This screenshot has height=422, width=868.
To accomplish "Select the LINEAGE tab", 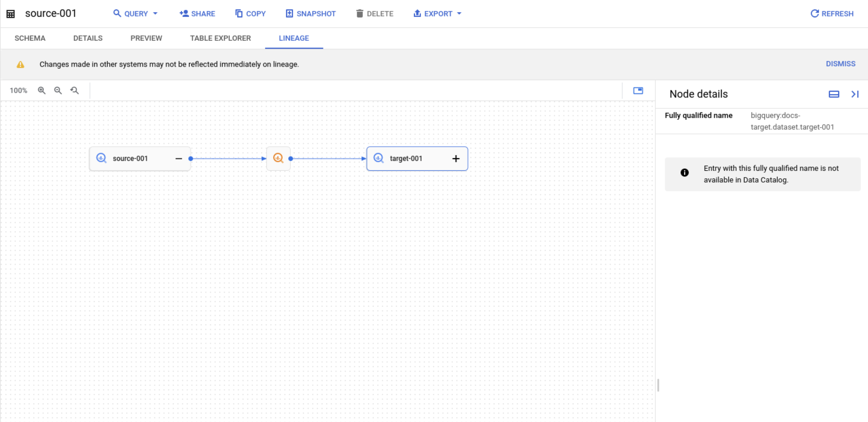I will click(x=293, y=38).
